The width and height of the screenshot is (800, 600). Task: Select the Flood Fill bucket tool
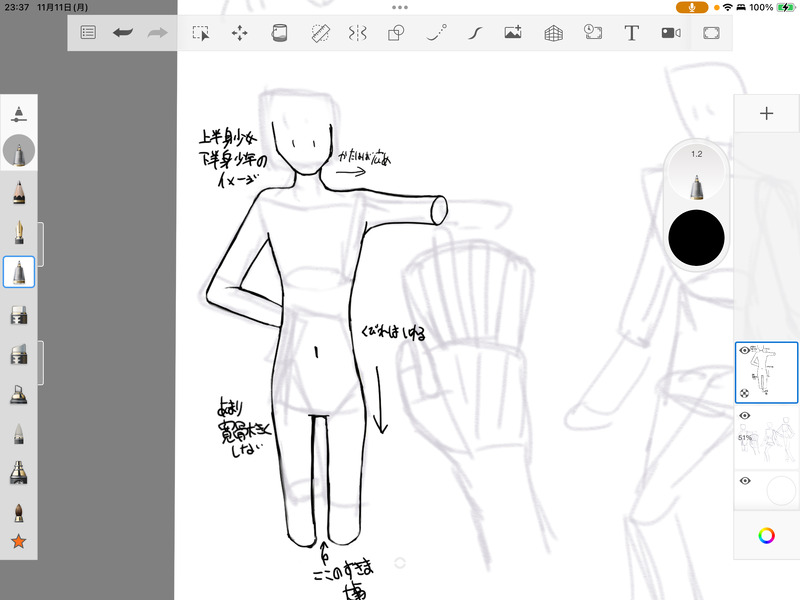point(279,33)
